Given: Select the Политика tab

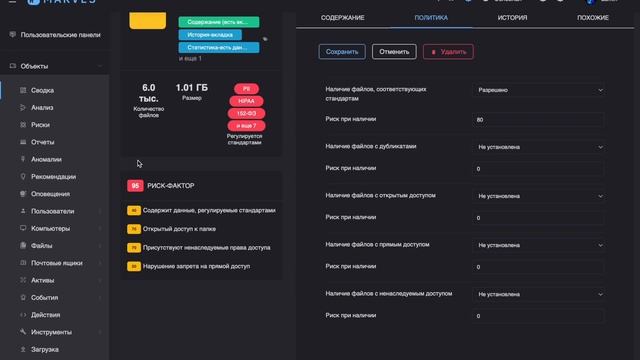Looking at the screenshot, I should 431,18.
